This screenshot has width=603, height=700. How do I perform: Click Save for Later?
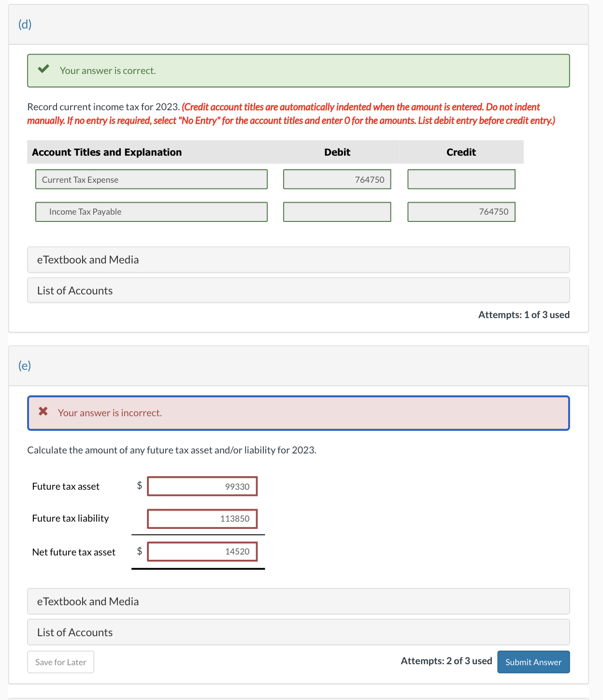[60, 662]
